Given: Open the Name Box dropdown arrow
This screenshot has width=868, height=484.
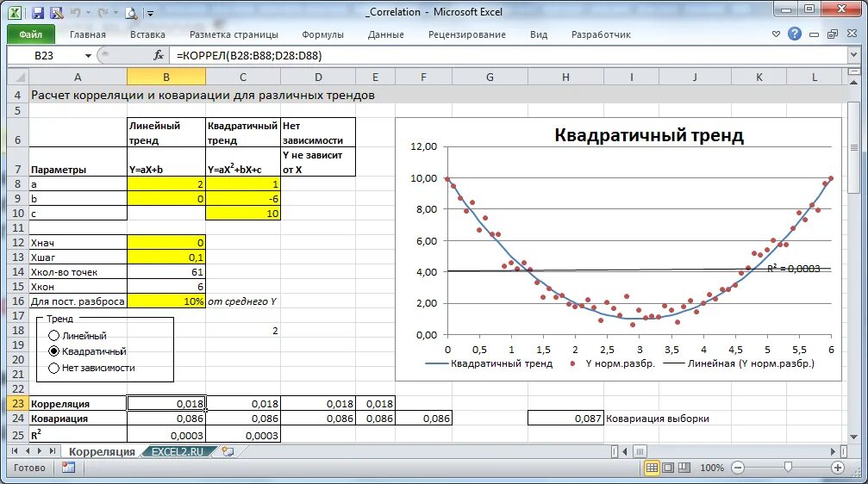Looking at the screenshot, I should pyautogui.click(x=87, y=55).
